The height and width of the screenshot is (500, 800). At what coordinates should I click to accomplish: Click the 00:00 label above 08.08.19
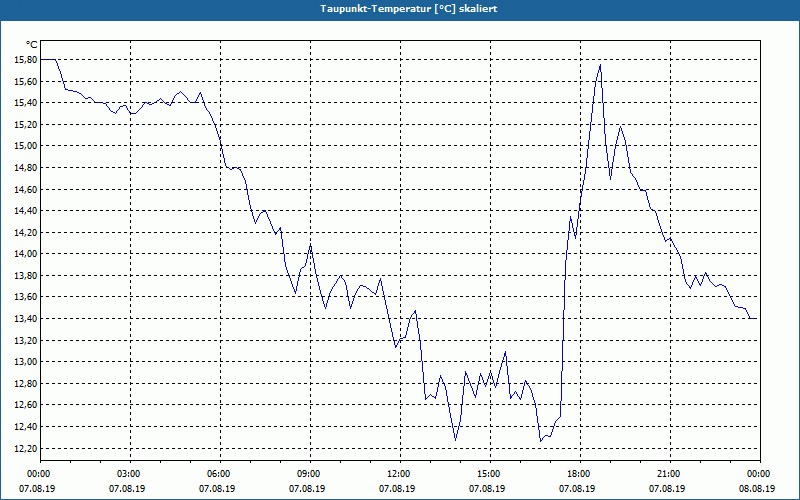tap(760, 474)
